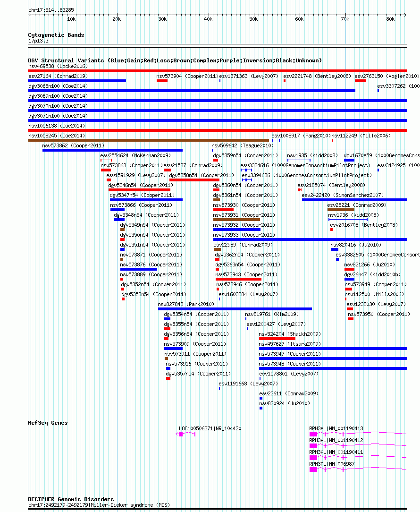Select esv21587 (Conrad2009) variant label
Viewport: 420px width, 512px height.
(193, 166)
